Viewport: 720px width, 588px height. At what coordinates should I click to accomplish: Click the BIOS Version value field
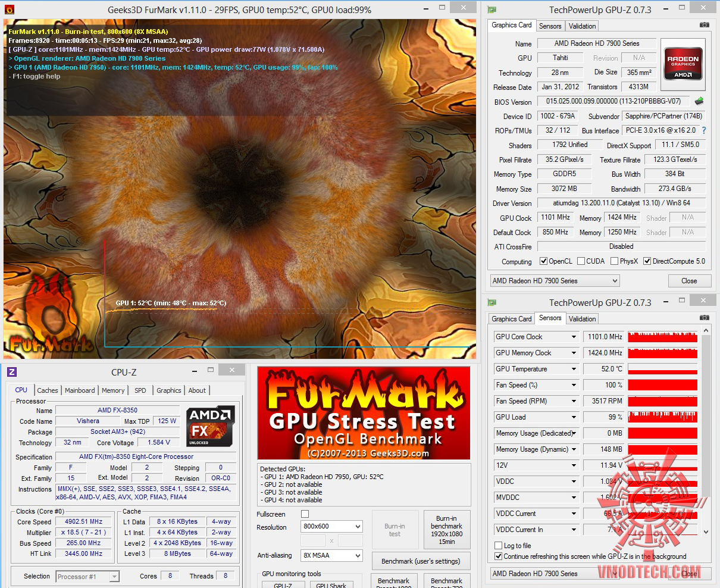[613, 101]
